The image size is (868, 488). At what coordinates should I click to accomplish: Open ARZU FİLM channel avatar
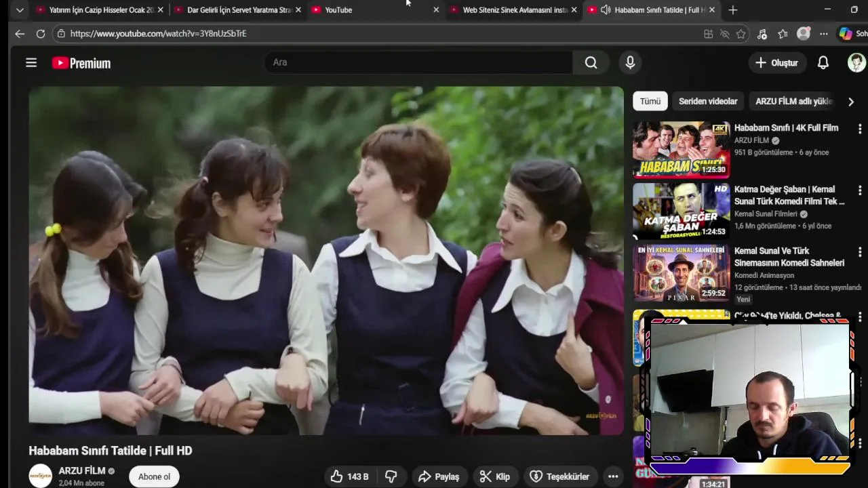[x=40, y=476]
